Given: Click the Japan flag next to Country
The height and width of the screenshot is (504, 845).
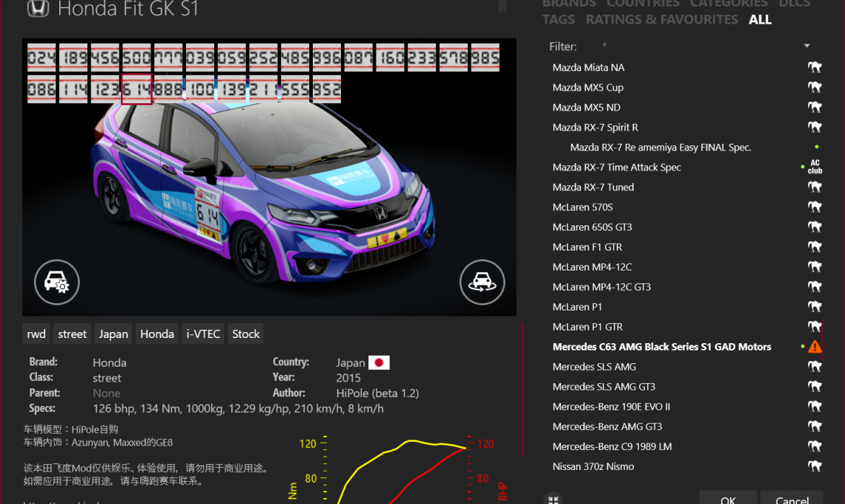Looking at the screenshot, I should click(379, 362).
